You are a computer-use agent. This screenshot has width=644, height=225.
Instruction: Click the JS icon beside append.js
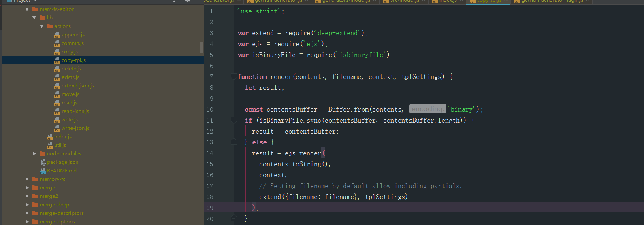coord(57,35)
